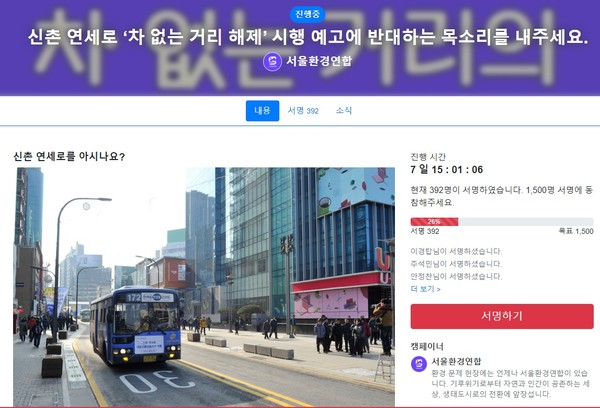Click the 캠페이너 section label
Screen dimensions: 600x408
click(x=427, y=347)
